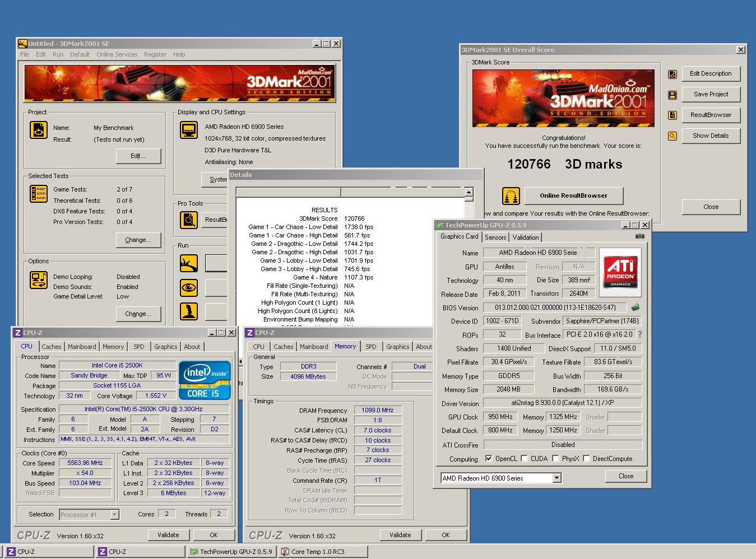Screen dimensions: 756x559
Task: Click the OK button in memory CPU-Z window
Action: (x=446, y=535)
